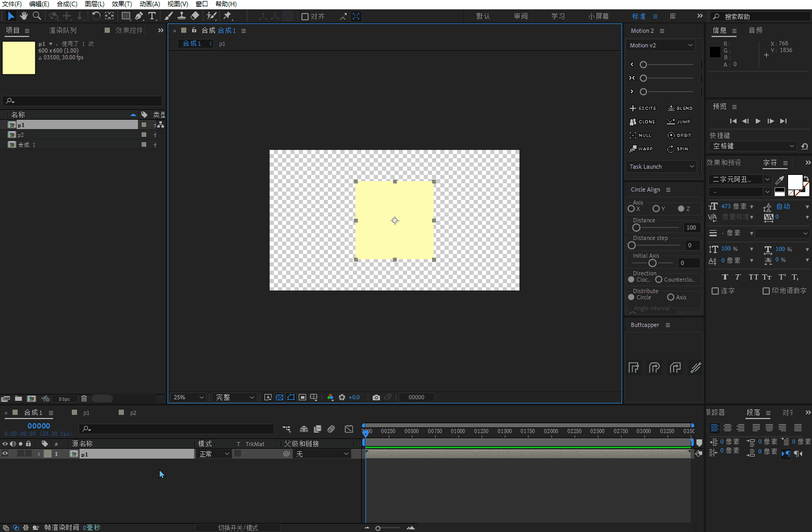812x532 pixels.
Task: Click the white text fill color swatch
Action: coord(795,182)
